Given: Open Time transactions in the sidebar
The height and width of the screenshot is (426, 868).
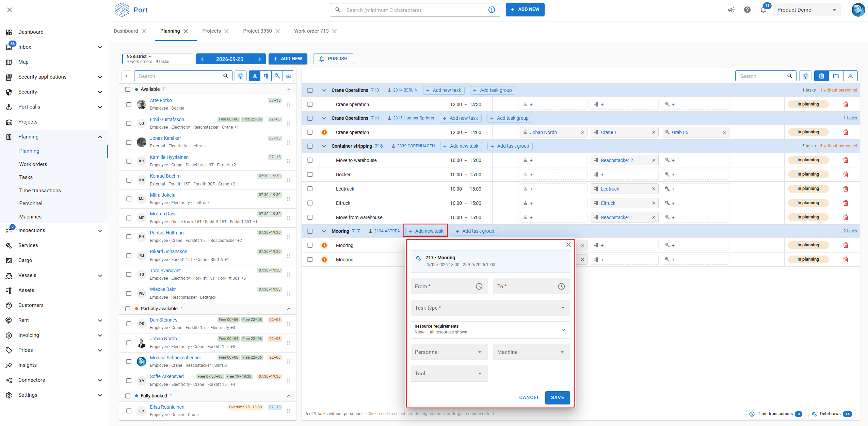Looking at the screenshot, I should click(40, 191).
